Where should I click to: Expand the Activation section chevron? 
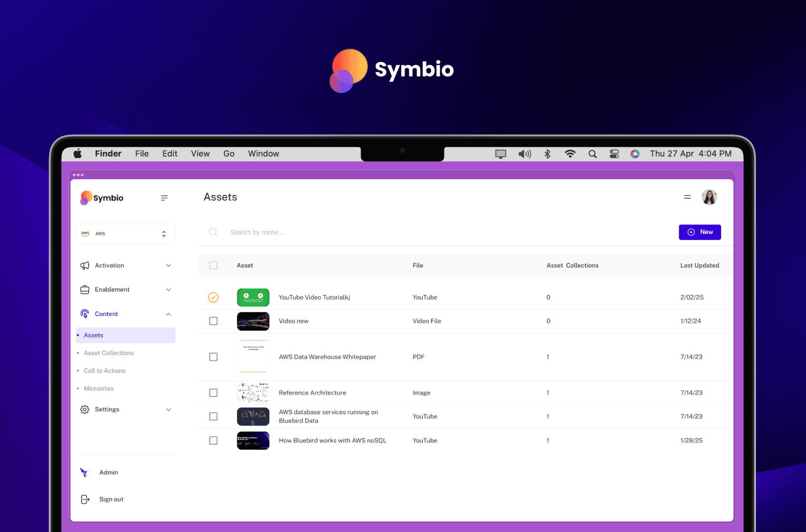point(168,266)
